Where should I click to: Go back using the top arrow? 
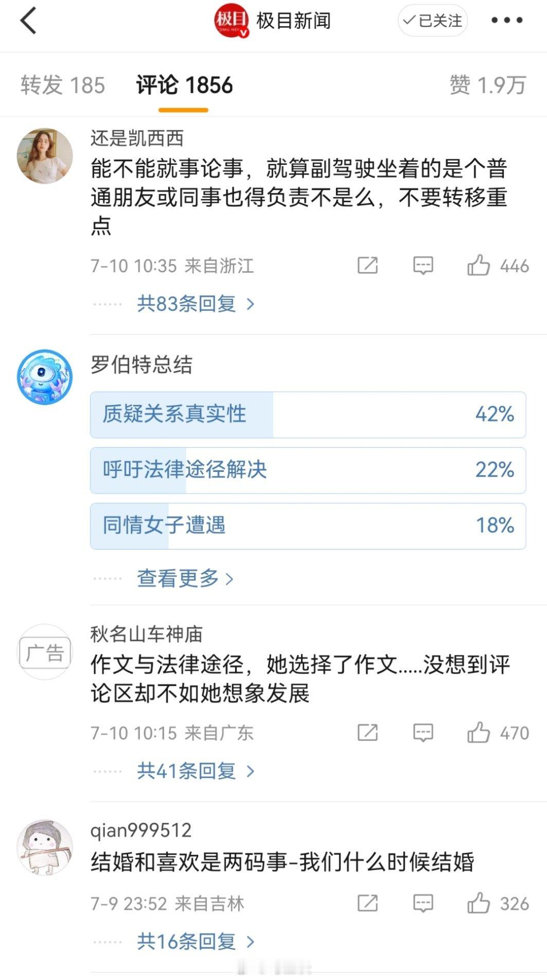click(x=28, y=21)
